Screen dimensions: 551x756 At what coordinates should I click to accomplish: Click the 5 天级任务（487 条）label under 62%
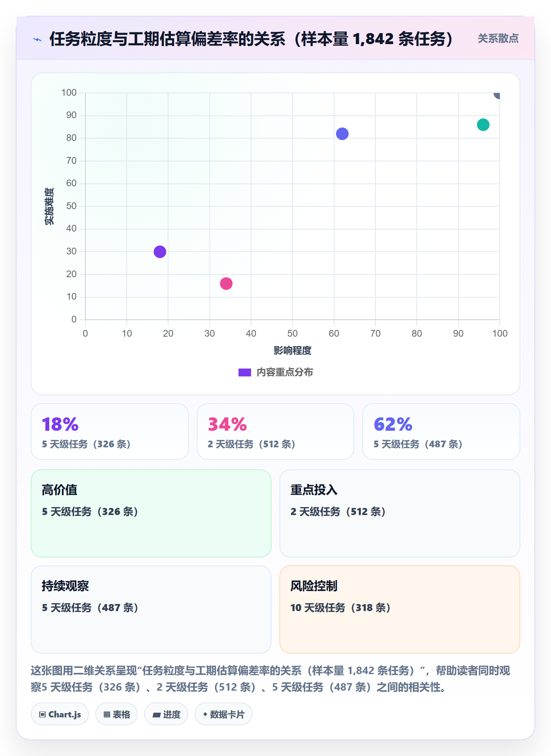click(418, 444)
